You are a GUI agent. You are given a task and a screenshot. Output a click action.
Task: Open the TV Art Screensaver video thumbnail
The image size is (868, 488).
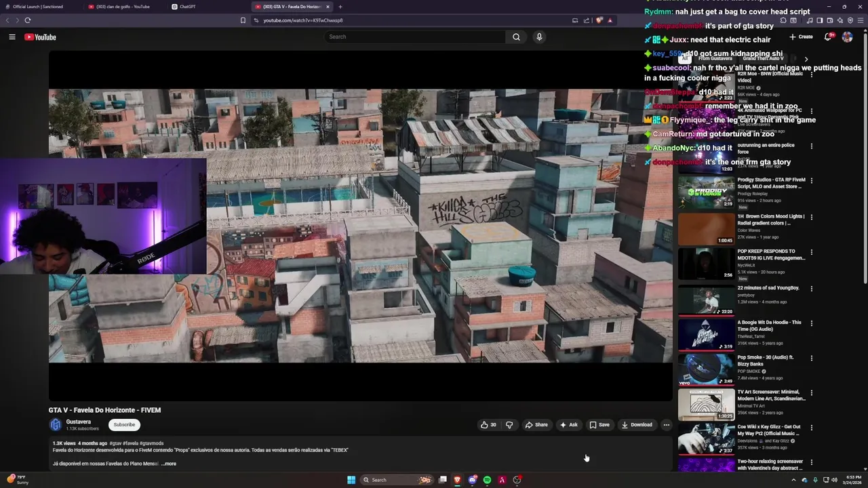pyautogui.click(x=706, y=405)
